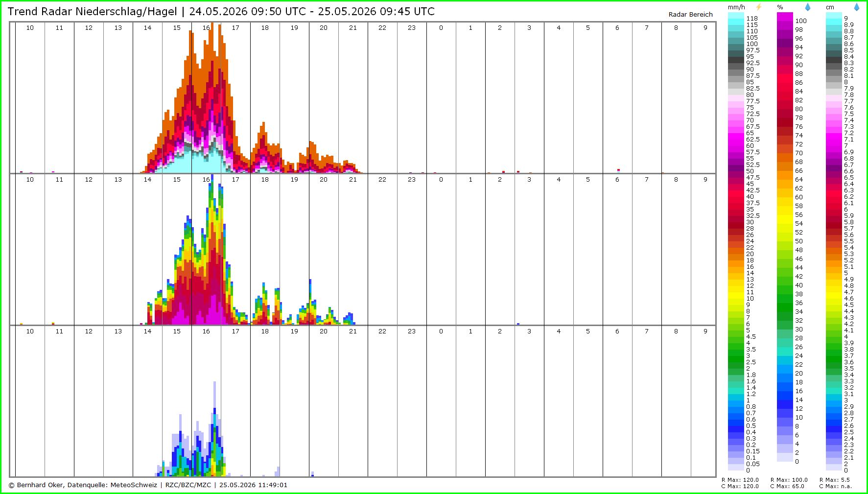This screenshot has width=868, height=494.
Task: Click hour marker 15 in the bottom chart
Action: (177, 331)
